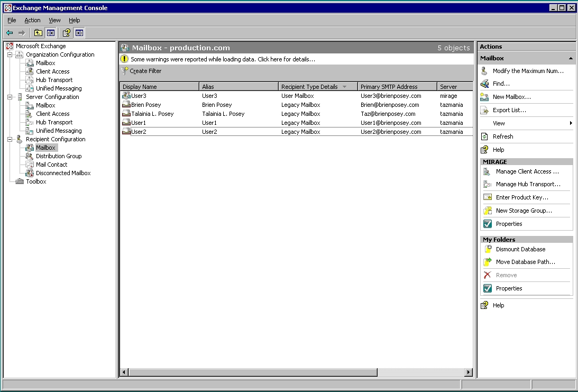Select Distribution Group in the tree

59,156
